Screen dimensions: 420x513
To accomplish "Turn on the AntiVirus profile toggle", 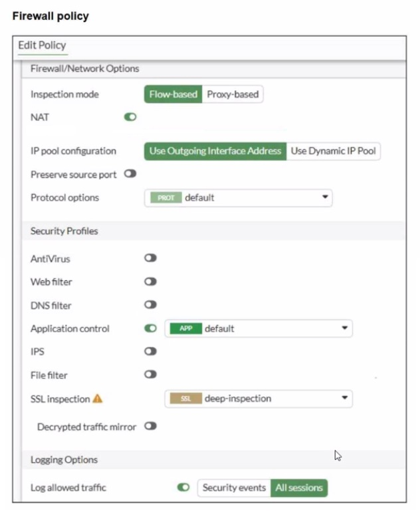I will (150, 258).
